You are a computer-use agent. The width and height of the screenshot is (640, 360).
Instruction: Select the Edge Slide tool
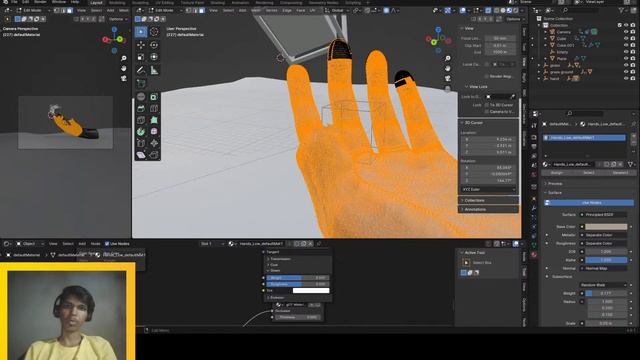coord(141,143)
